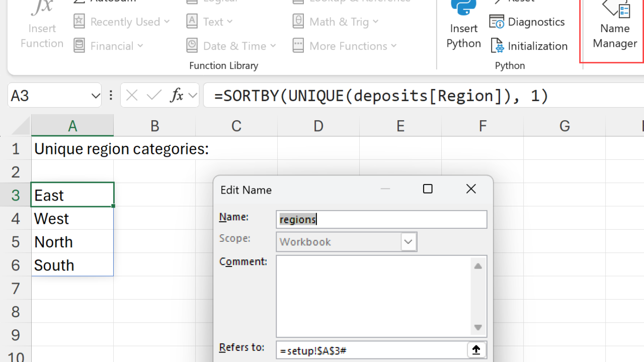Viewport: 644px width, 362px height.
Task: Select column B header
Action: pos(154,126)
